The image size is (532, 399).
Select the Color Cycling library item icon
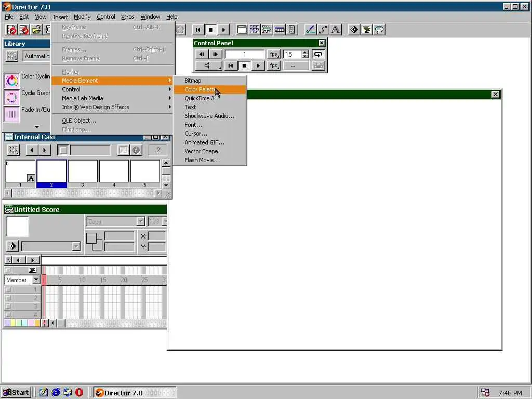click(x=12, y=81)
